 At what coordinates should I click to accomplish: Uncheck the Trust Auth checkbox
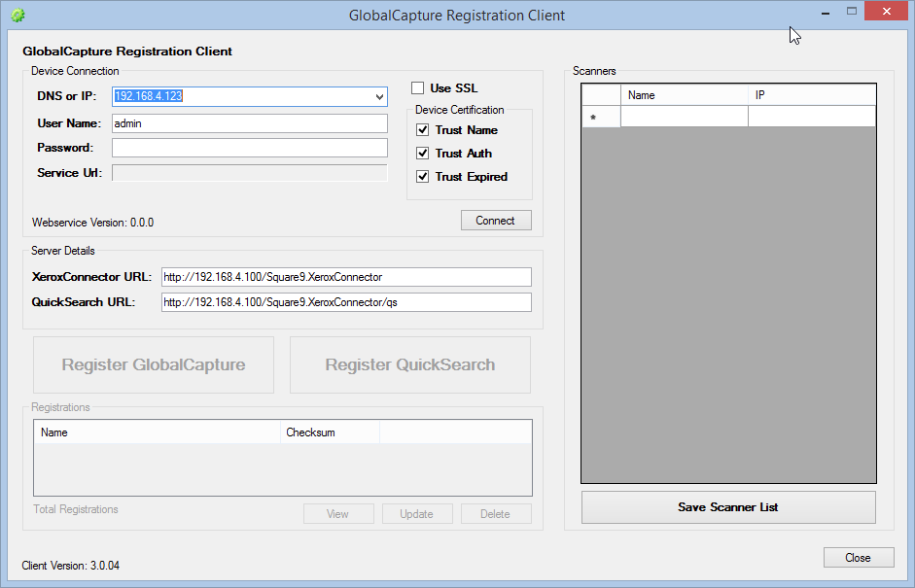pos(422,154)
